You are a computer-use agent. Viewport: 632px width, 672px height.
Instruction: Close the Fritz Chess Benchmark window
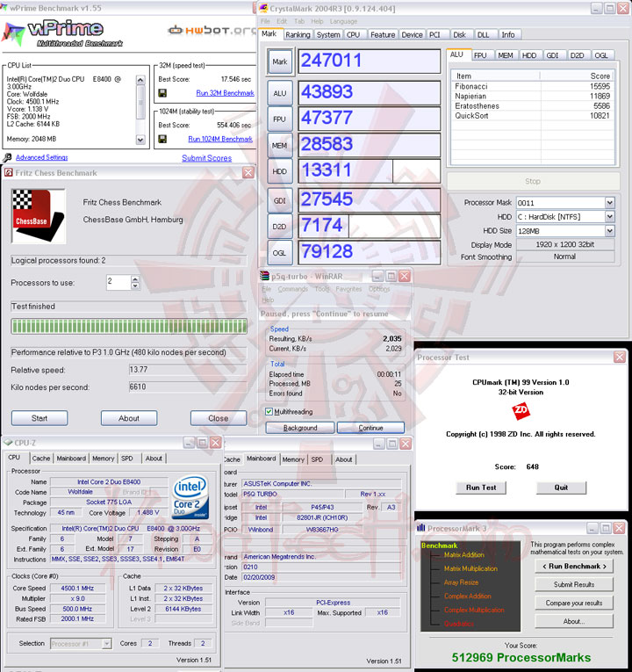pyautogui.click(x=248, y=173)
